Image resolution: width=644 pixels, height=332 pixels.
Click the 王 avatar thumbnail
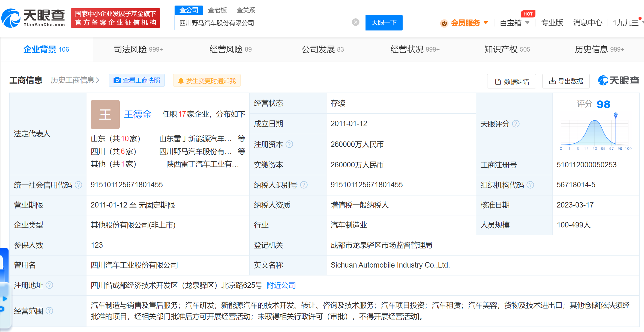pyautogui.click(x=105, y=114)
